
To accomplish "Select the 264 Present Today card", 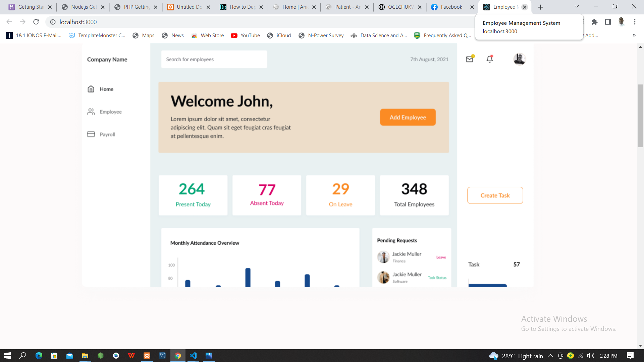I will [x=193, y=195].
